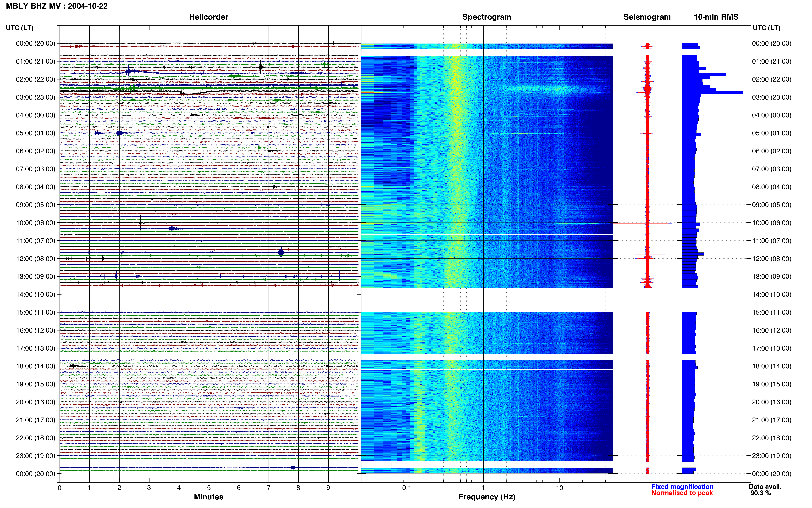The image size is (812, 508).
Task: Click the minute '9' tick label
Action: (328, 487)
